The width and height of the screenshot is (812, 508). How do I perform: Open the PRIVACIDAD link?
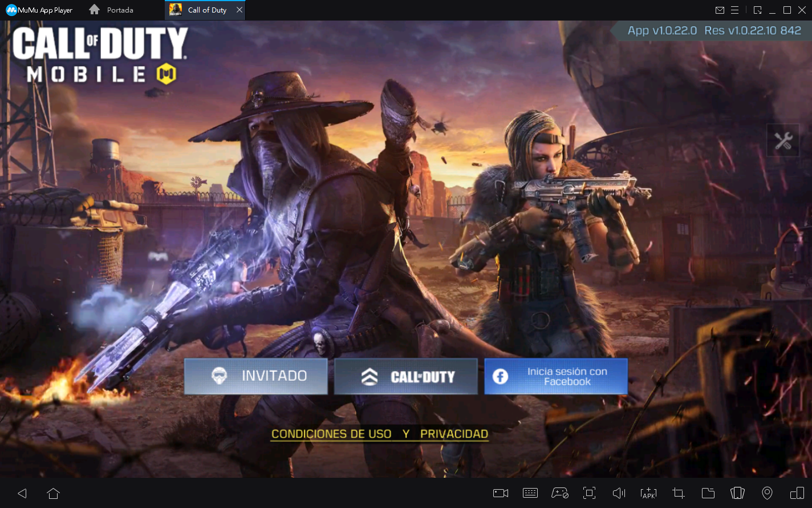[454, 434]
